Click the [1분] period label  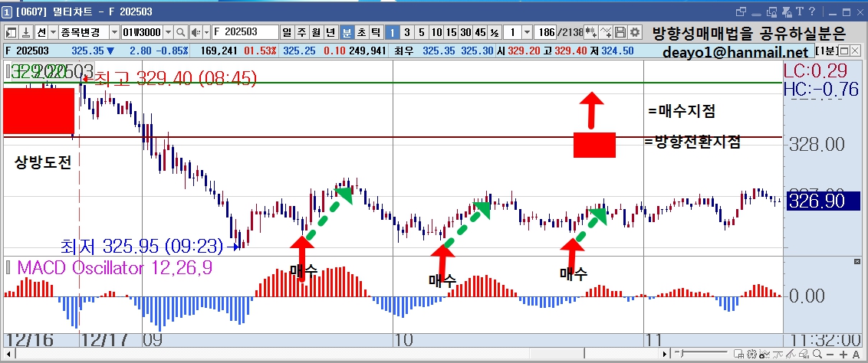827,52
